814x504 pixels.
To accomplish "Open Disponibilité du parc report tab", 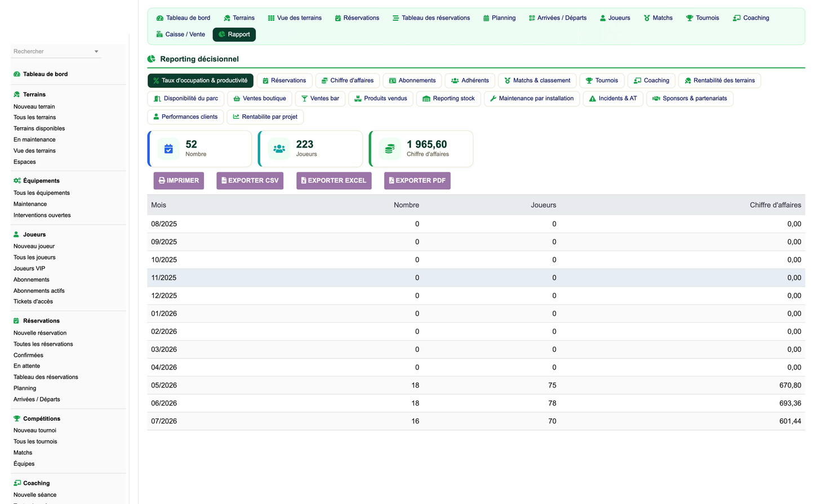I will [186, 99].
